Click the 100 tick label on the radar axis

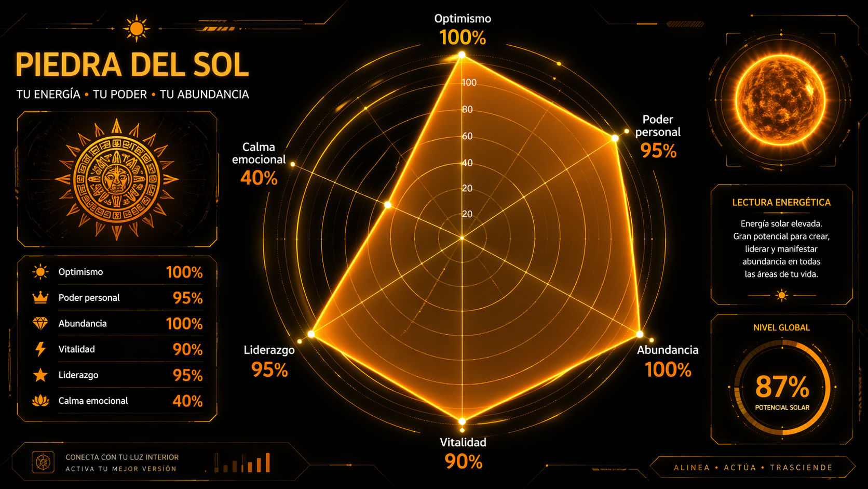pos(469,83)
